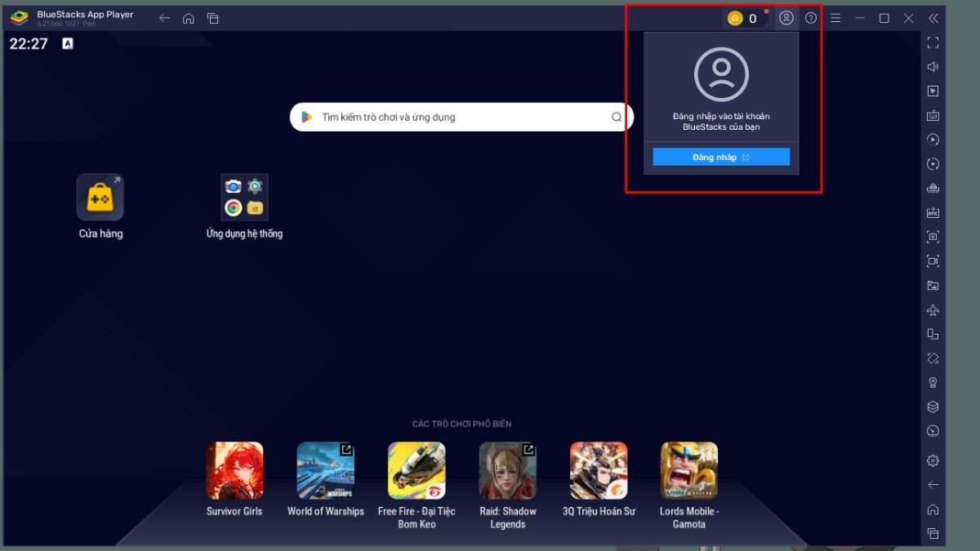This screenshot has width=980, height=551.
Task: Open the hamburger menu in title bar
Action: pos(835,18)
